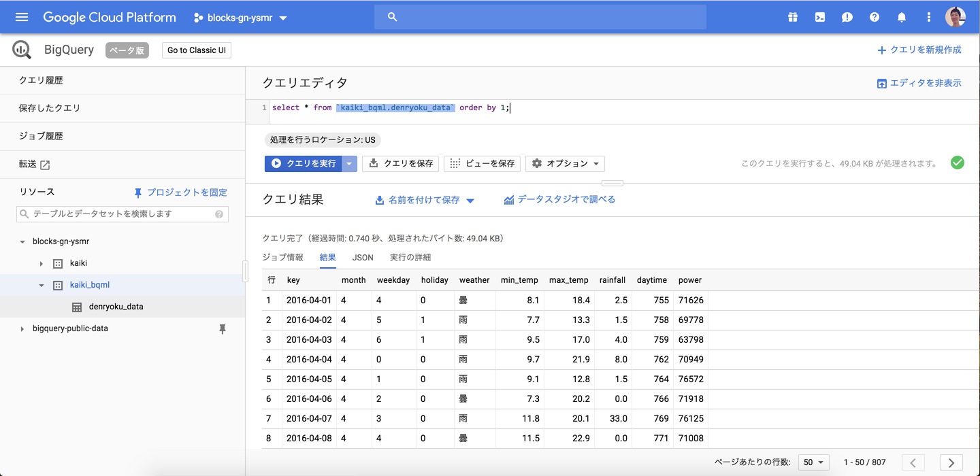
Task: Click the green query validation checkmark
Action: pyautogui.click(x=958, y=163)
